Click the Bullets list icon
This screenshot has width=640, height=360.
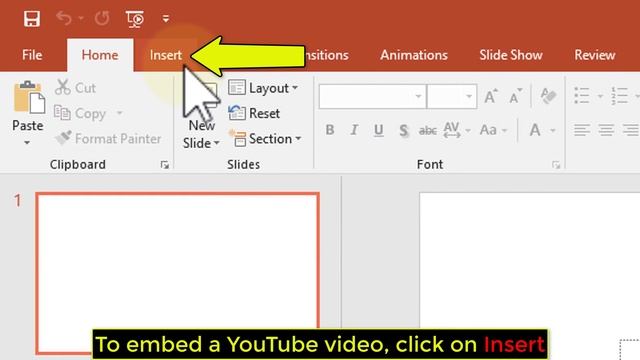582,96
